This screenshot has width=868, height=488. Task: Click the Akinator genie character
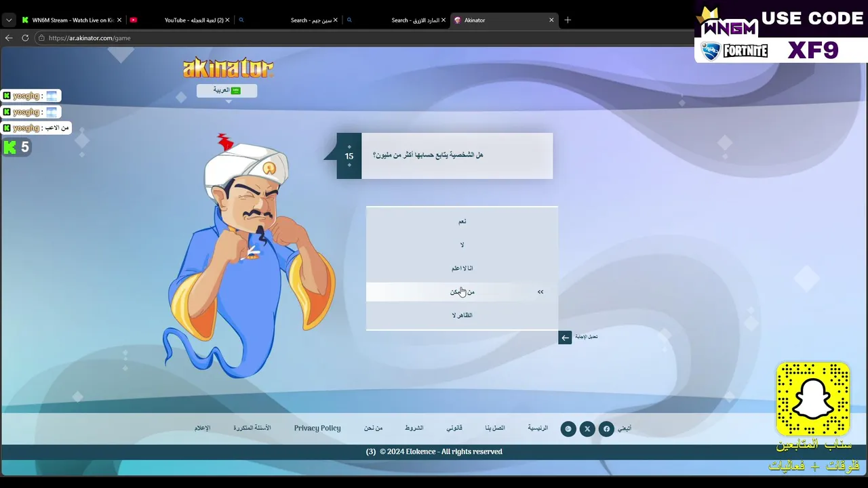tap(250, 256)
